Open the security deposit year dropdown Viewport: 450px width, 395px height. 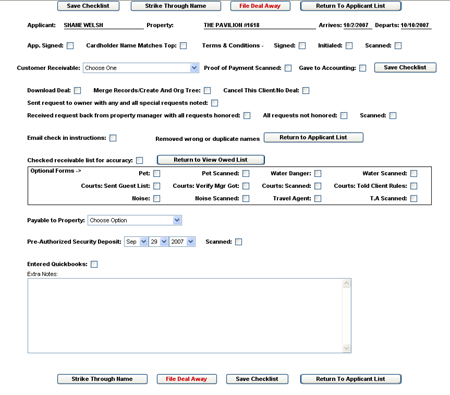182,242
